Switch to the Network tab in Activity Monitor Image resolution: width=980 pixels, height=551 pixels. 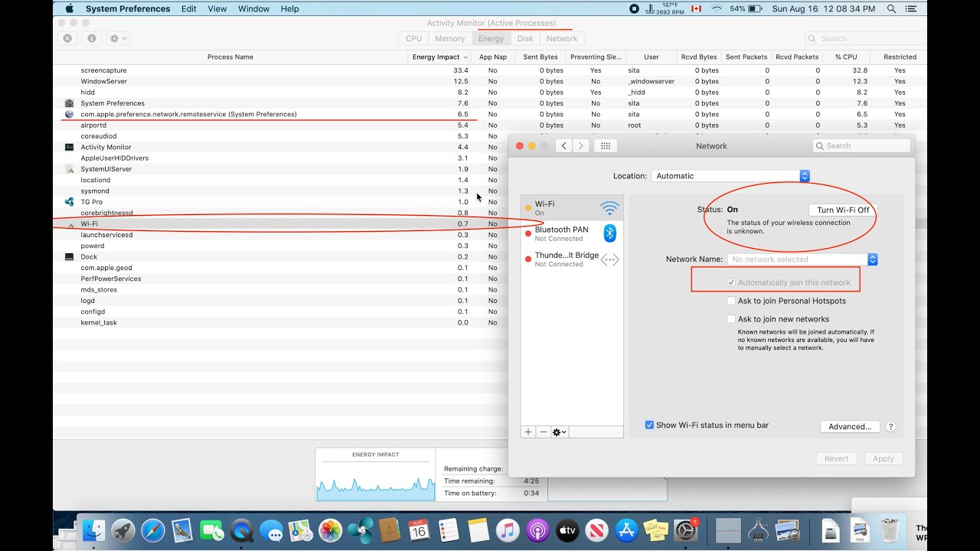click(x=562, y=38)
